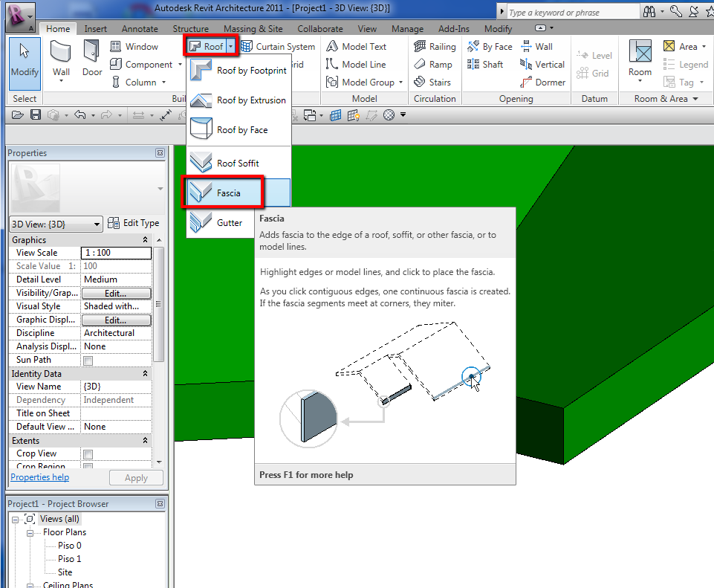Close the Project Browser panel
Image resolution: width=714 pixels, height=588 pixels.
pyautogui.click(x=160, y=504)
